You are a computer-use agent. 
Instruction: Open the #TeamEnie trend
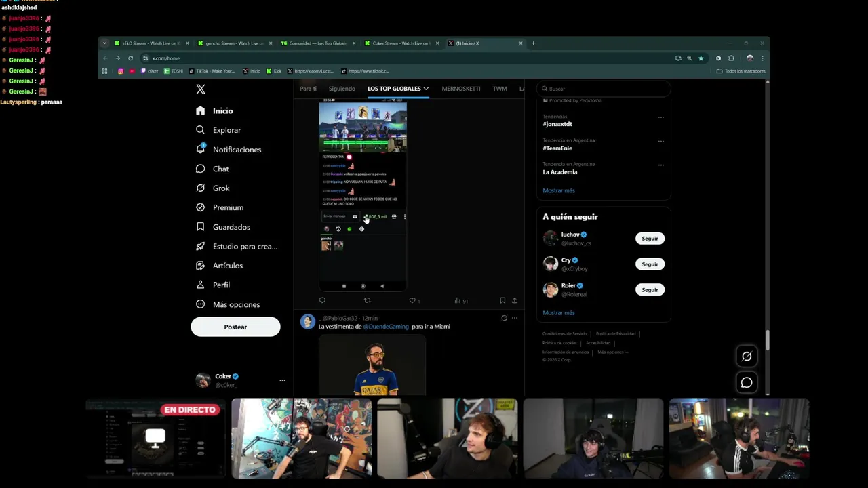point(557,148)
